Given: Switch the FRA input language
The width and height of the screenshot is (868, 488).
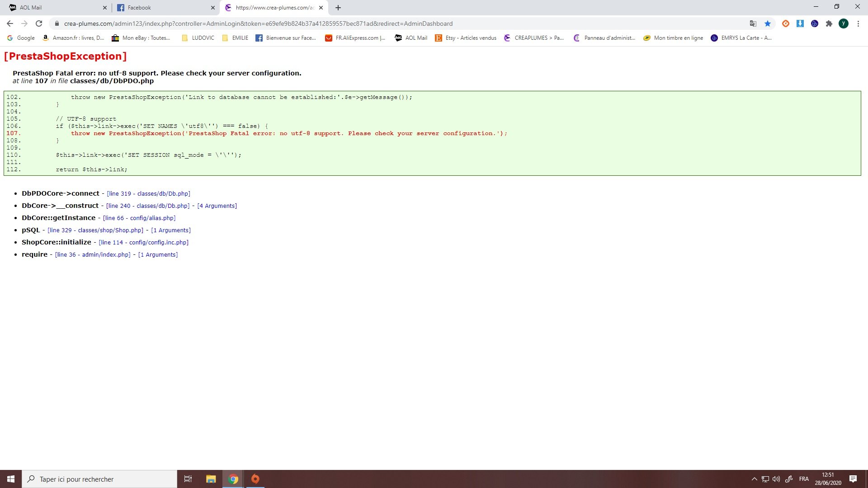Looking at the screenshot, I should point(804,479).
